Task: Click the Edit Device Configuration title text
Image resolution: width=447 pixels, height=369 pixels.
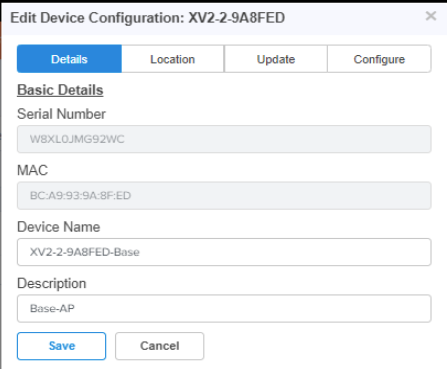Action: [x=97, y=18]
